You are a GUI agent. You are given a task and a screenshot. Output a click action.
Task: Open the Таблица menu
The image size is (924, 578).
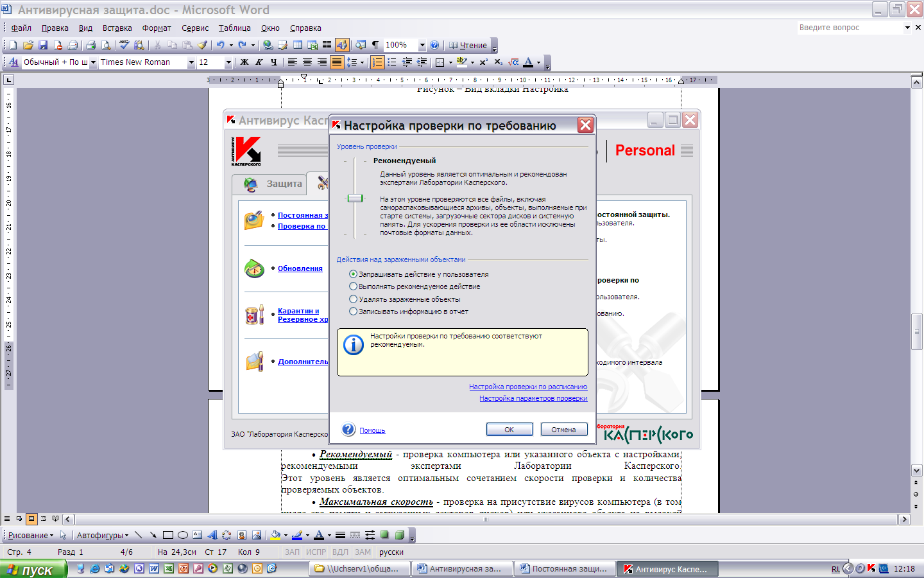[x=234, y=28]
